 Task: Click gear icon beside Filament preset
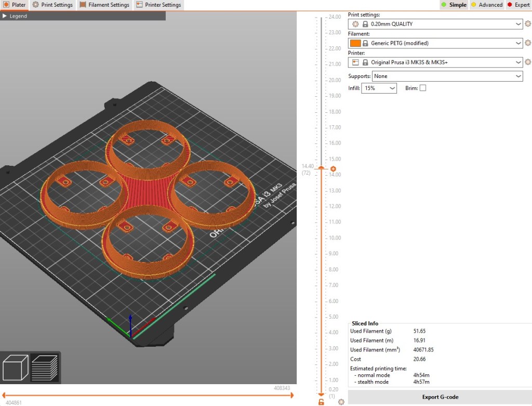pyautogui.click(x=528, y=43)
